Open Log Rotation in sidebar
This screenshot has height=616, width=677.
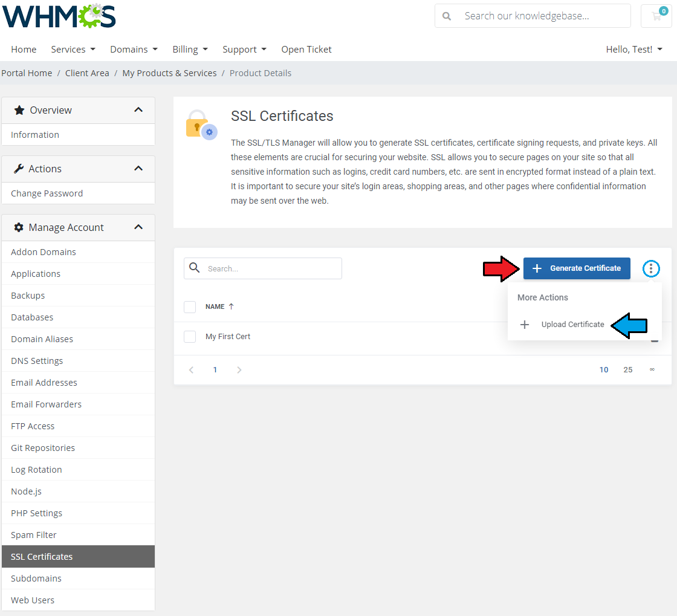[78, 470]
